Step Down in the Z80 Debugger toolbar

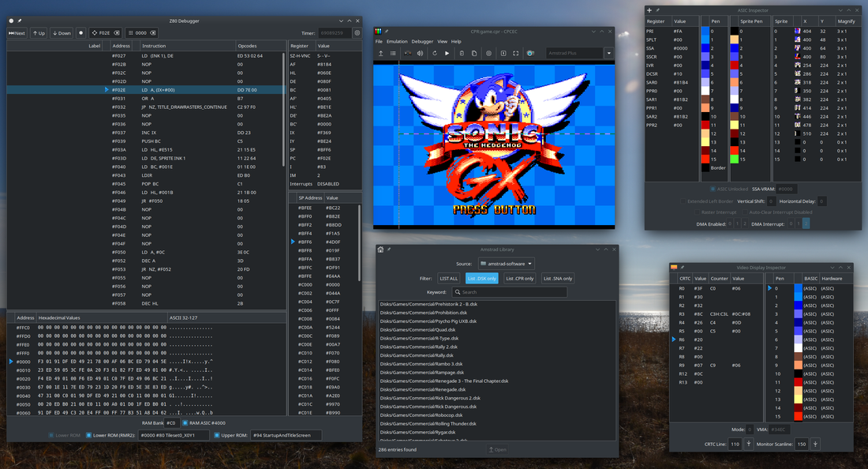62,33
